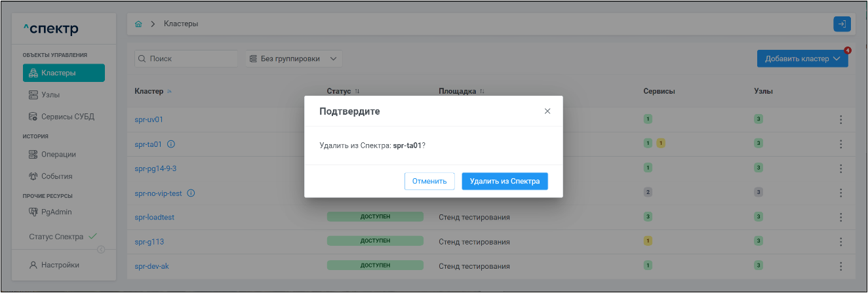Click the home icon in breadcrumb
The height and width of the screenshot is (293, 868).
[x=138, y=24]
